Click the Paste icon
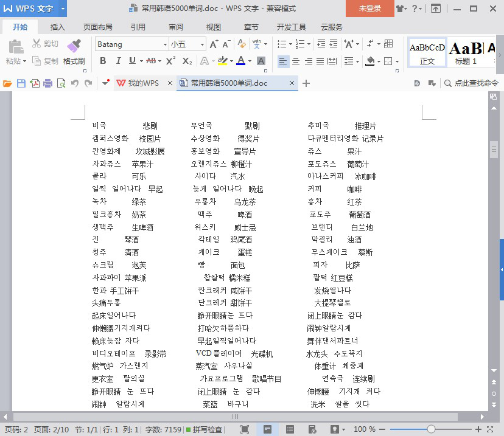 pos(15,47)
